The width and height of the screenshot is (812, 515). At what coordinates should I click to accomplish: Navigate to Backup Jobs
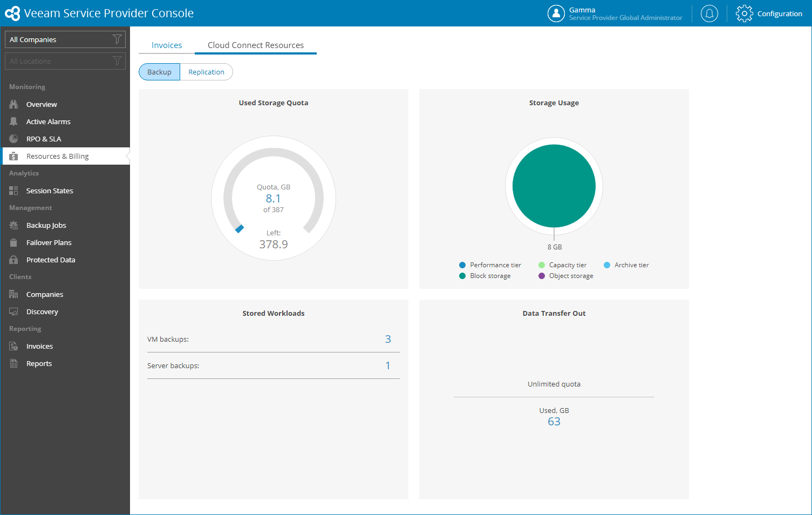tap(65, 225)
